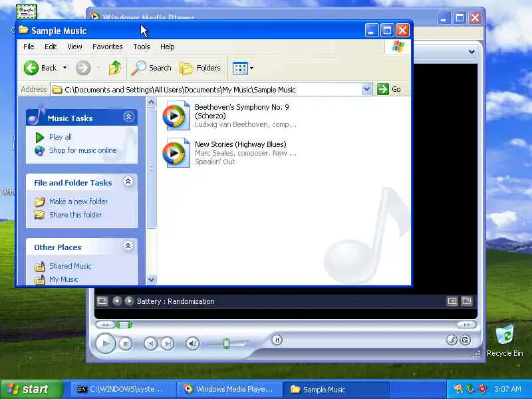Click the Next track button in Media Player
Viewport: 532px width, 399px height.
(168, 344)
